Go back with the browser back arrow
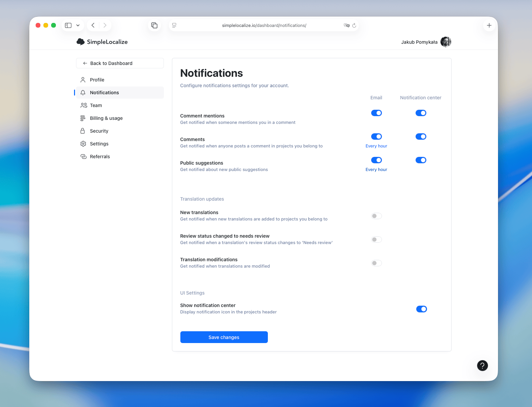The height and width of the screenshot is (407, 532). 93,25
